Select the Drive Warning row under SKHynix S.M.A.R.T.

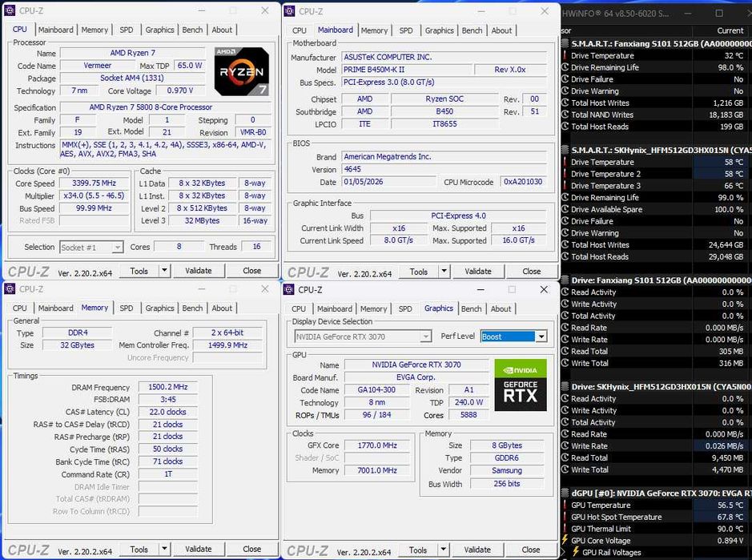coord(657,233)
